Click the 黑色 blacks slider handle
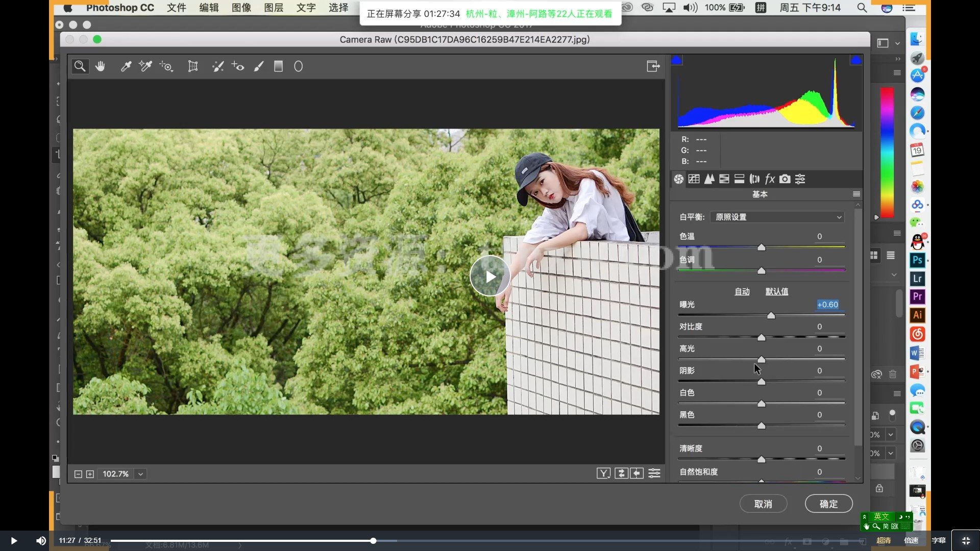Image resolution: width=980 pixels, height=551 pixels. pos(761,425)
